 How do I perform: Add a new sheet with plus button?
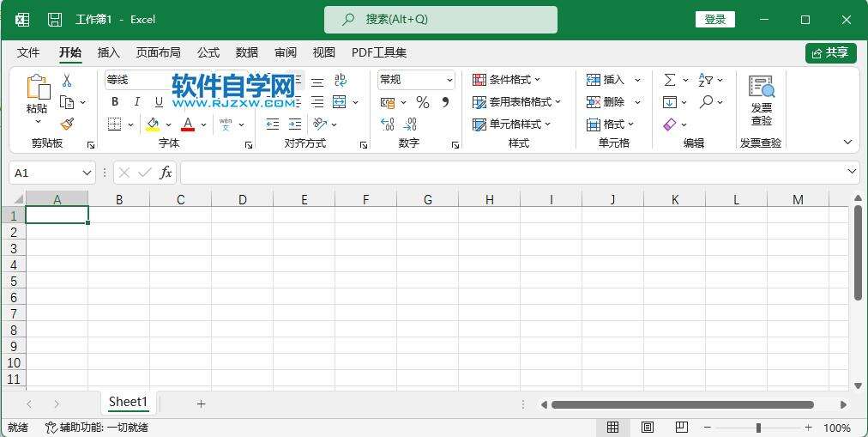(201, 404)
